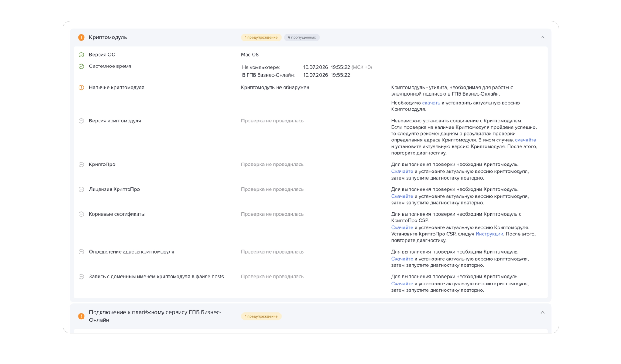Viewport: 621px width, 364px height.
Task: Click 'КриптоПро' row label
Action: [102, 165]
